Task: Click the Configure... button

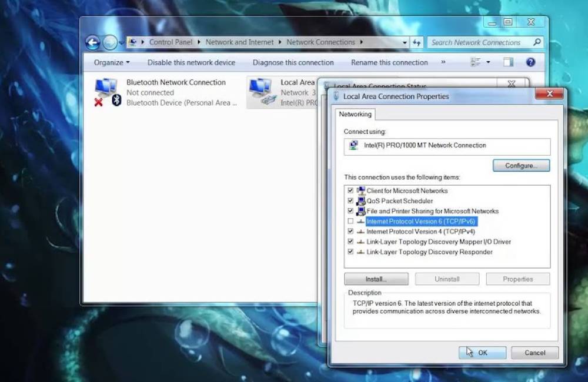Action: tap(521, 166)
